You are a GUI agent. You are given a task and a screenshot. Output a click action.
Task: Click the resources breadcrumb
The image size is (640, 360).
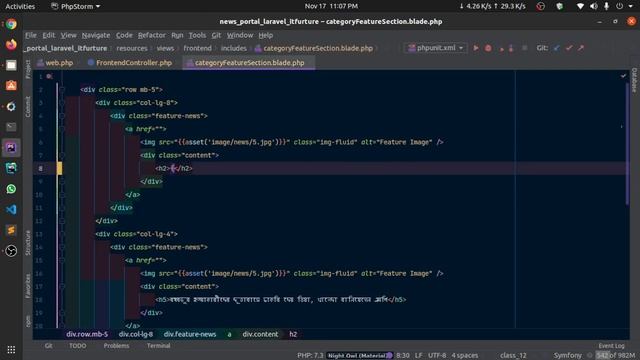pos(132,48)
